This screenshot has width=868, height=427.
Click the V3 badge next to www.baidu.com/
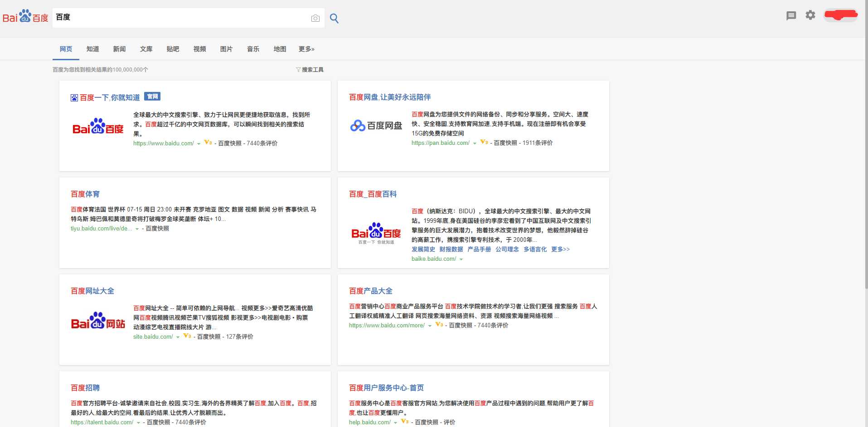(x=208, y=143)
